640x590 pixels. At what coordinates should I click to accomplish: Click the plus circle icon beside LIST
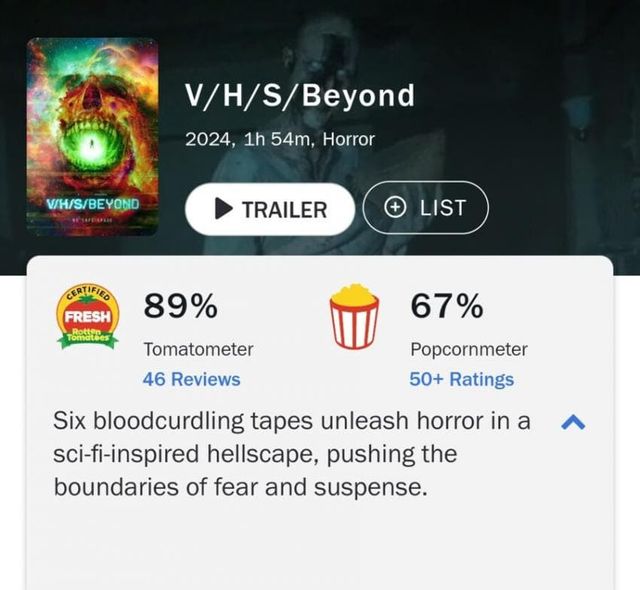[x=395, y=208]
